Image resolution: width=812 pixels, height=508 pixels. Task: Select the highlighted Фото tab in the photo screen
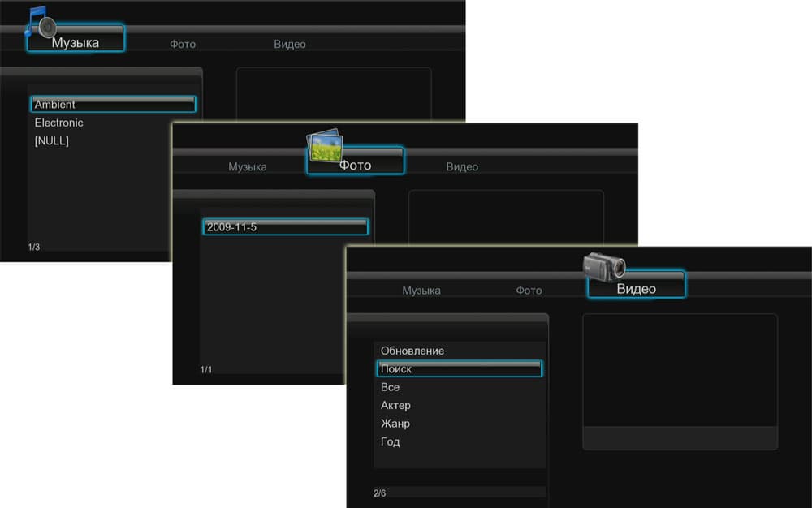click(x=356, y=161)
